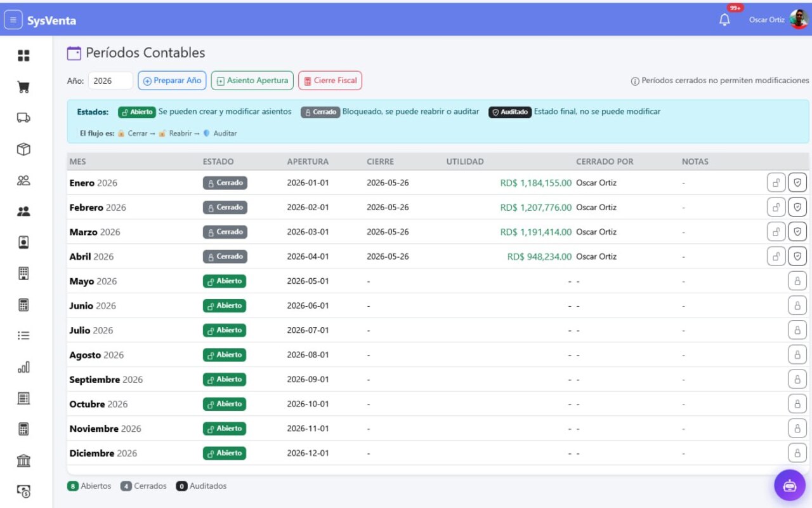
Task: Click the CERRADO POR column header
Action: pos(605,161)
